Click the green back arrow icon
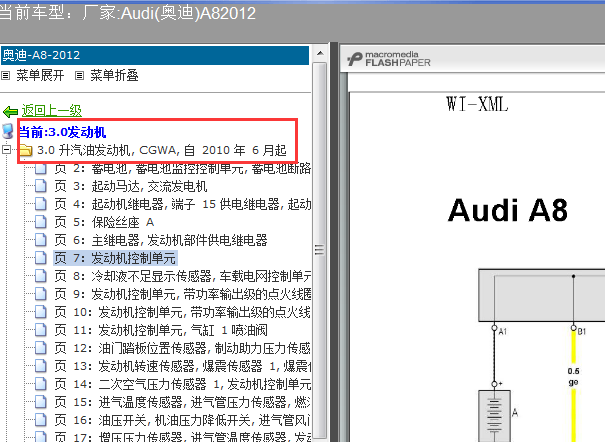This screenshot has height=442, width=605. [x=10, y=112]
